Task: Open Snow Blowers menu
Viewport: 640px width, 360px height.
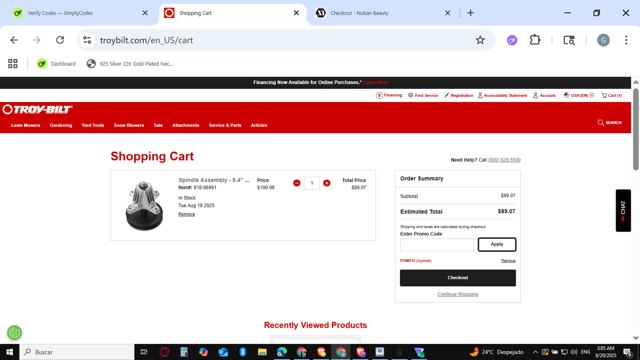Action: [129, 125]
